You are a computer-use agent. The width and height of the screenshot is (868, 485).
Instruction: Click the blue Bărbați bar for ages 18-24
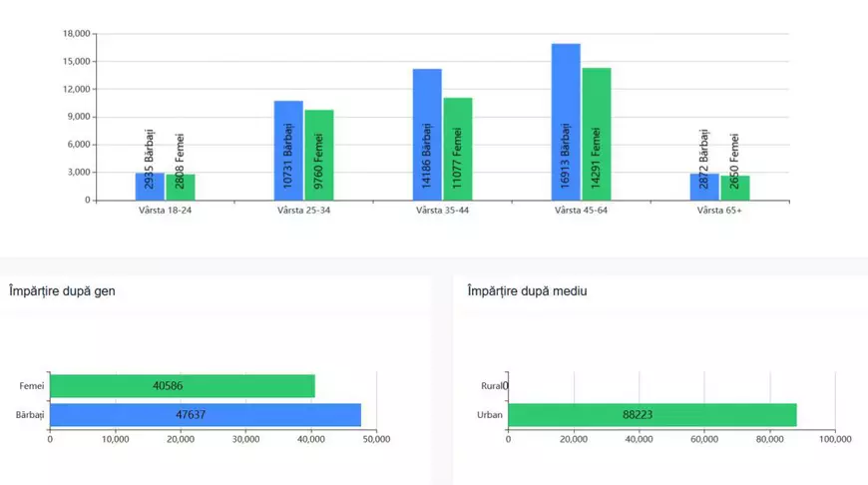click(150, 187)
